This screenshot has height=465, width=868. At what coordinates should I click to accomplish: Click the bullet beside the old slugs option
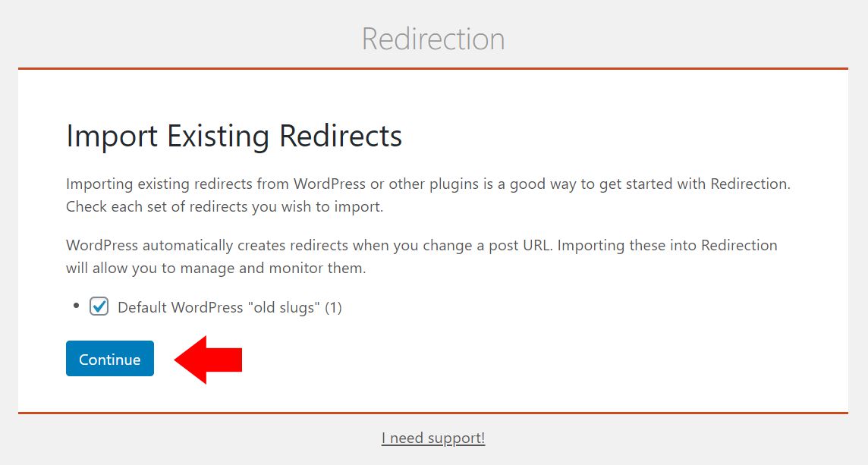pos(74,305)
